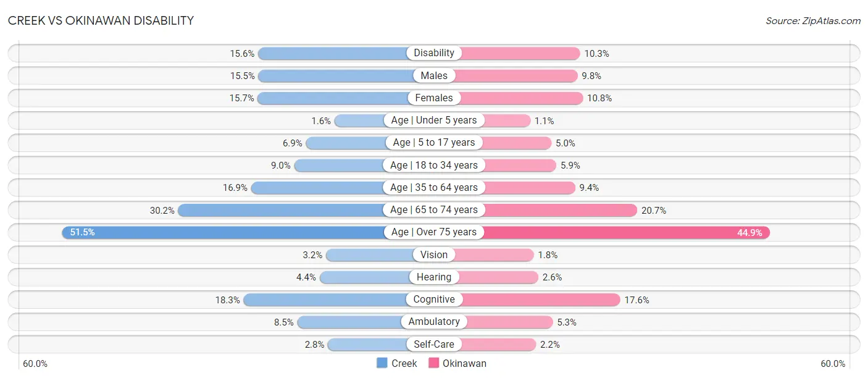Screen dimensions: 868x378
Task: Click the Age | Under 5 years label
Action: 434,120
